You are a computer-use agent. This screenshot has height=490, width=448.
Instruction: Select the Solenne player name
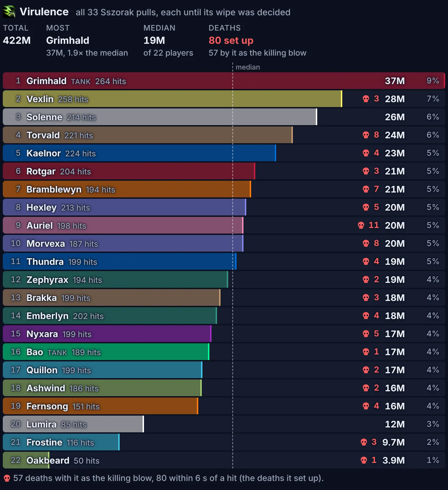[44, 117]
